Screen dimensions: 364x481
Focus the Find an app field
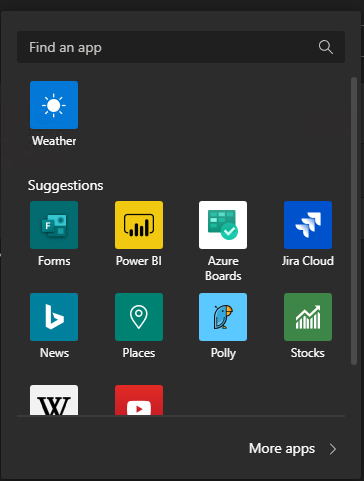[x=181, y=47]
